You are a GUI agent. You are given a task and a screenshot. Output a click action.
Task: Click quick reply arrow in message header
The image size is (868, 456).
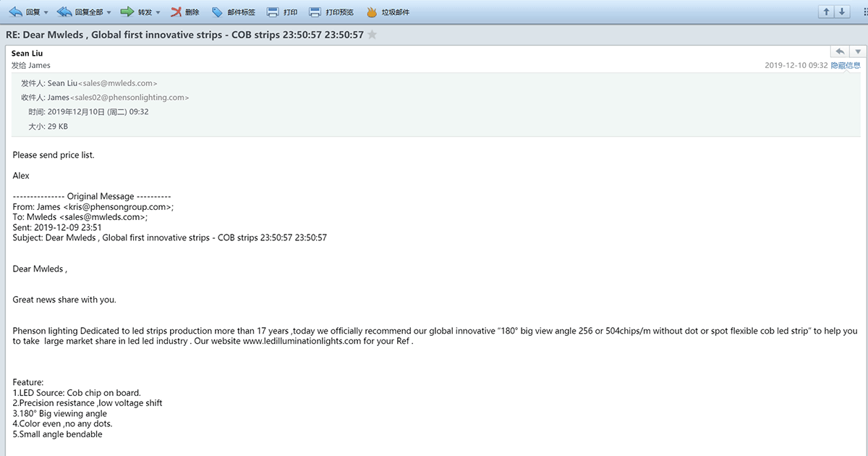[x=840, y=51]
